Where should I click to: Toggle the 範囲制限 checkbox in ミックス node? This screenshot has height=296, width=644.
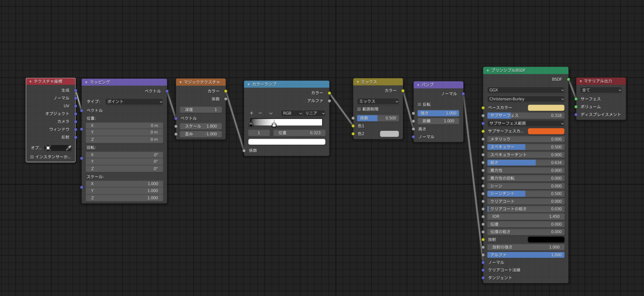(x=360, y=109)
